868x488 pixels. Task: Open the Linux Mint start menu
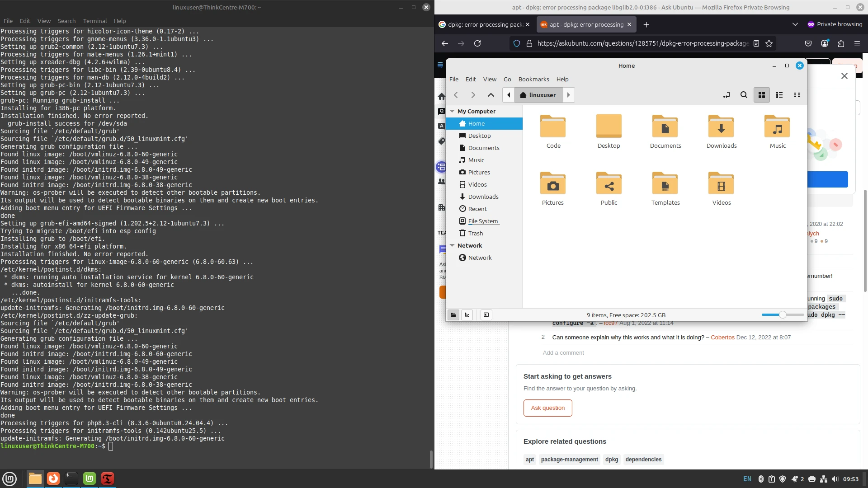[9, 479]
